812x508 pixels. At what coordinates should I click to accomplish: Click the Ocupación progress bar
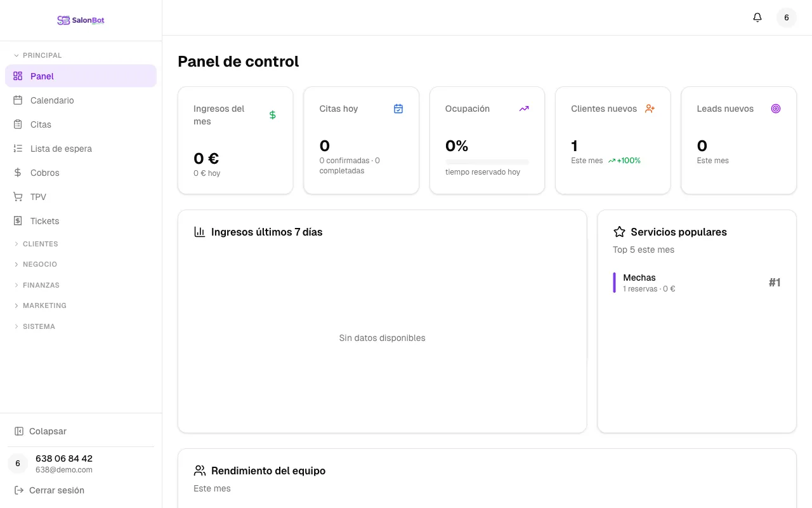click(487, 161)
